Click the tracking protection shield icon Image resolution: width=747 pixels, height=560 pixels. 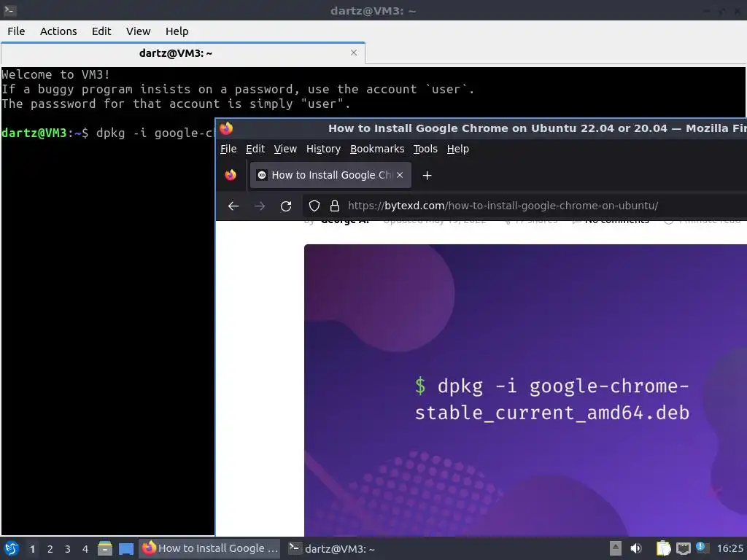pos(314,206)
